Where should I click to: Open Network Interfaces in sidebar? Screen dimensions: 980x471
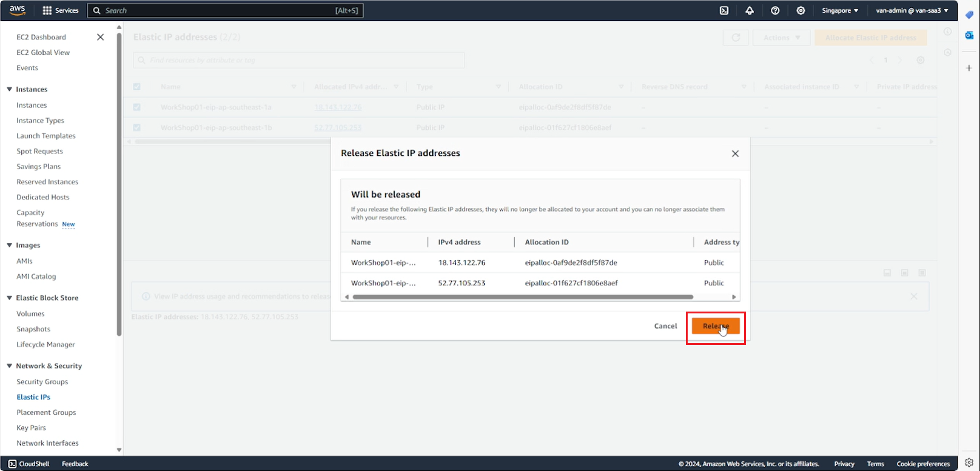point(47,443)
